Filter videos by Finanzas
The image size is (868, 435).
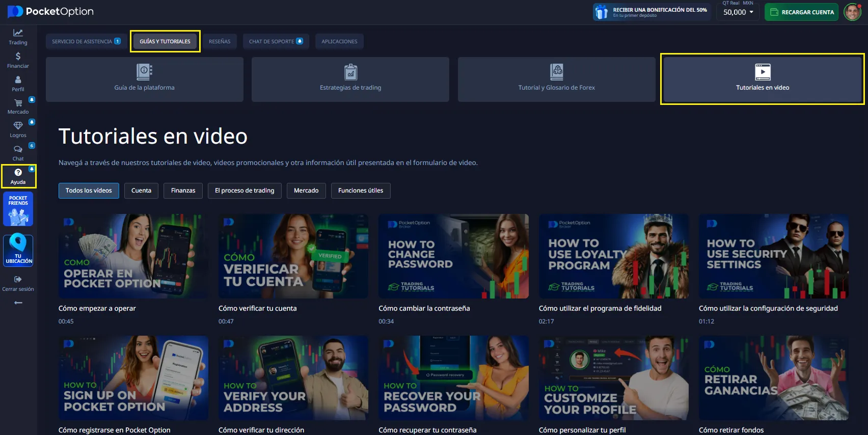183,191
